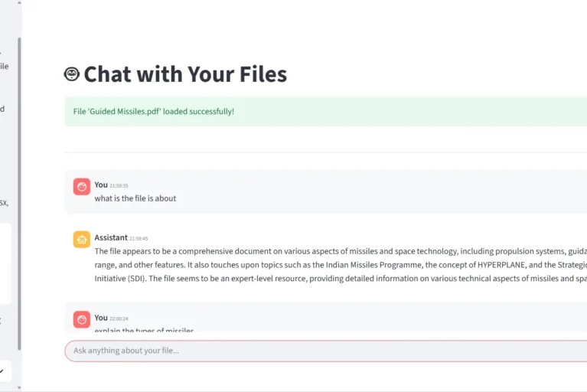This screenshot has width=587, height=392.
Task: Click the "Assistant" sender name label
Action: [111, 238]
